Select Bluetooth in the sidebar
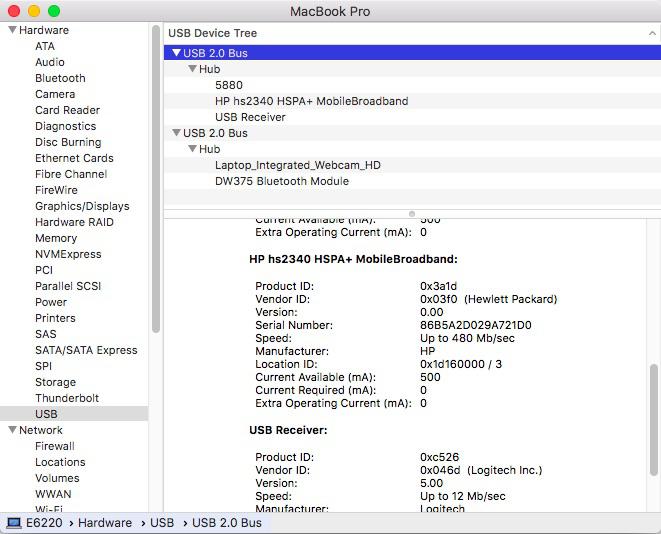 click(60, 78)
